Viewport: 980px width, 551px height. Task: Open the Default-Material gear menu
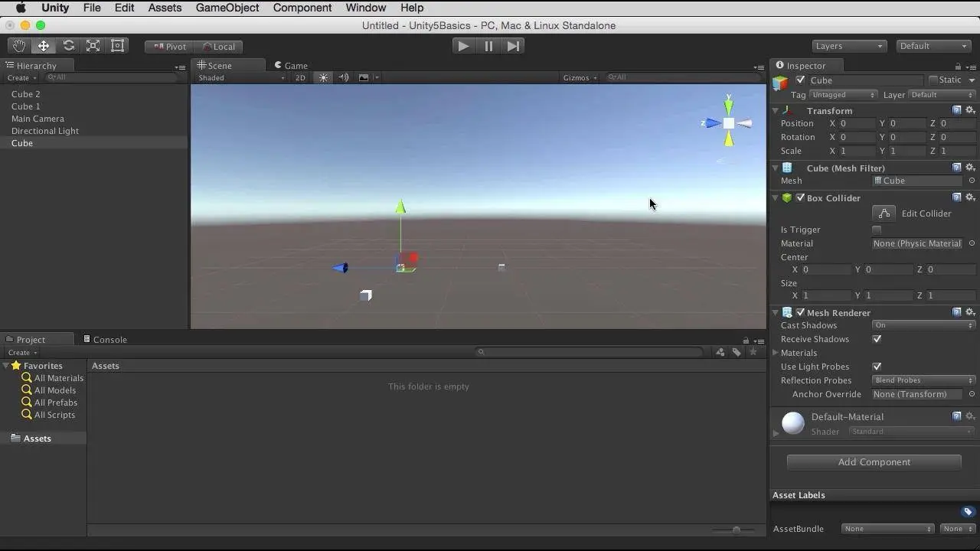tap(970, 416)
